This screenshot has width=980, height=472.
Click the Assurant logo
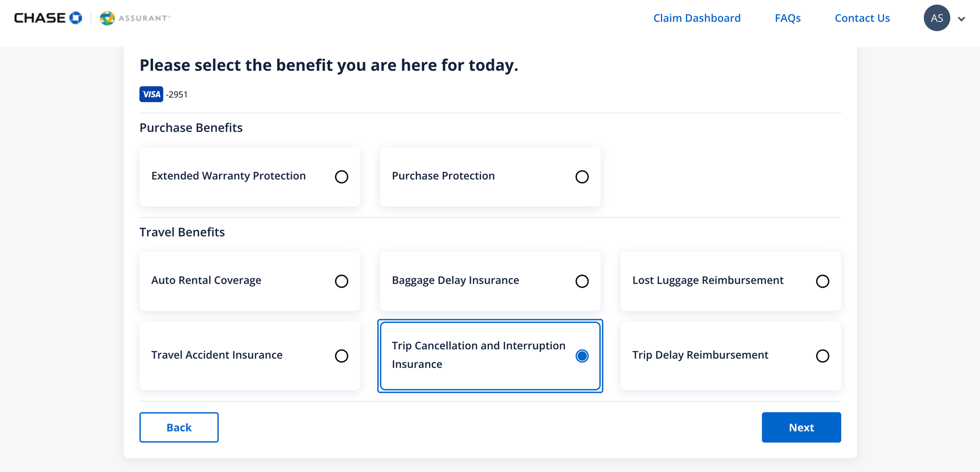coord(134,17)
